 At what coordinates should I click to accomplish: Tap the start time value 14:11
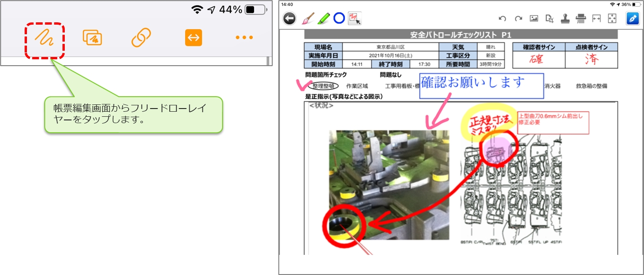pos(357,64)
